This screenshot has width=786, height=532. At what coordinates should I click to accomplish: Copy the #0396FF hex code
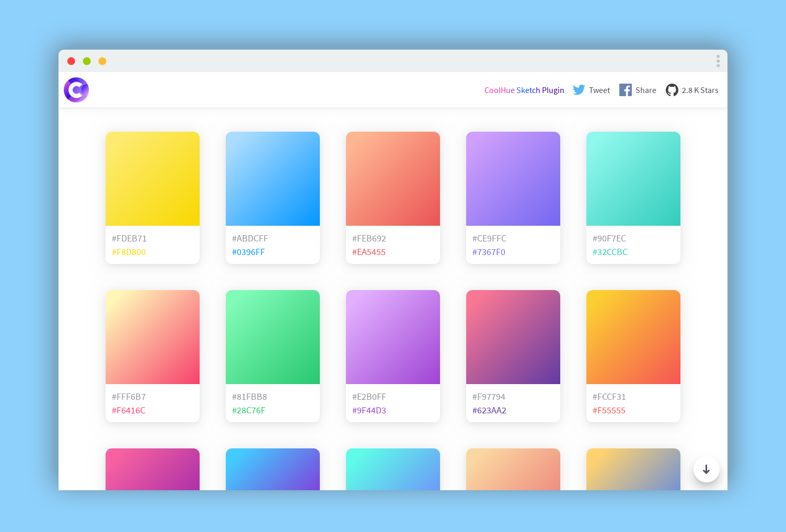point(248,252)
